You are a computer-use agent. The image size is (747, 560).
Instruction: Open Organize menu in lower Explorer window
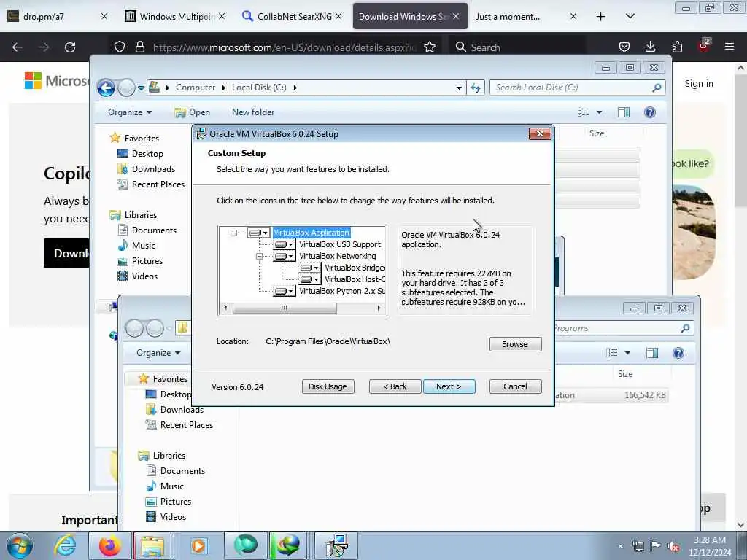158,353
